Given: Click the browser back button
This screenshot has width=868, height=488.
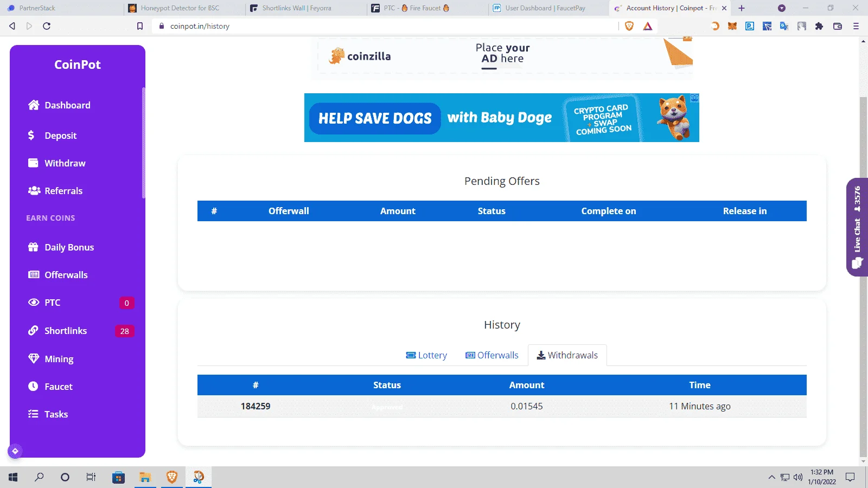Looking at the screenshot, I should [x=12, y=26].
